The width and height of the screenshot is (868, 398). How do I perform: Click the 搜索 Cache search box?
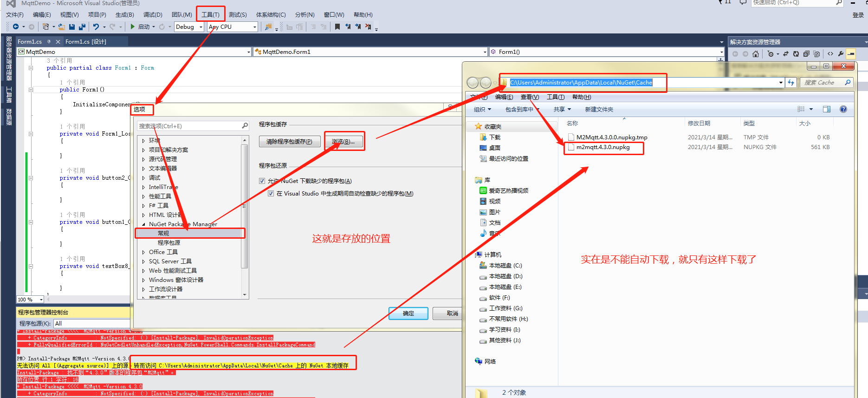(826, 83)
